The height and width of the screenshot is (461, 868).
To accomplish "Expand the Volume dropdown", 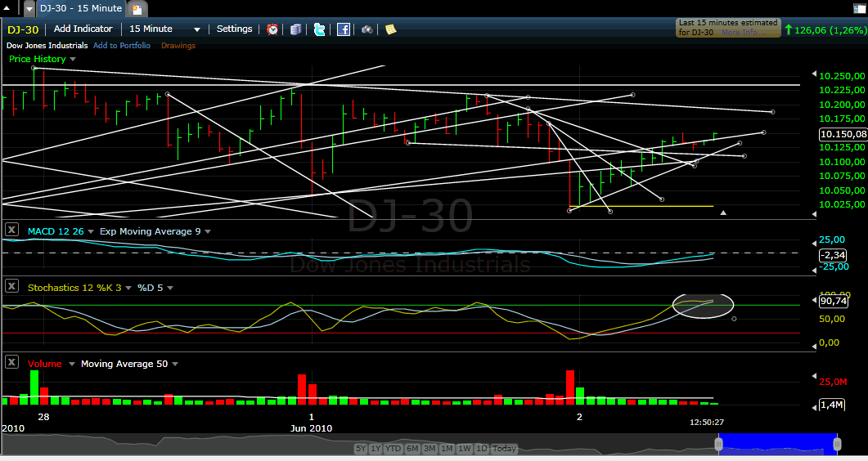I will [x=72, y=365].
